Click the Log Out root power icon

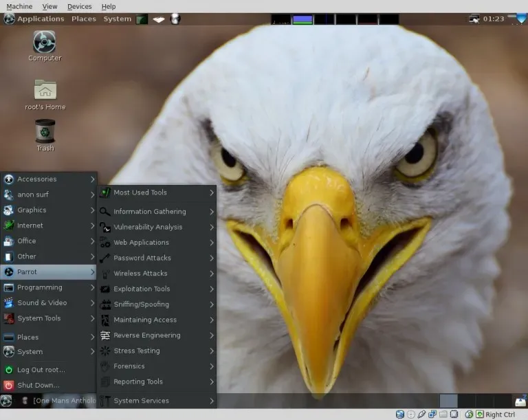[9, 370]
